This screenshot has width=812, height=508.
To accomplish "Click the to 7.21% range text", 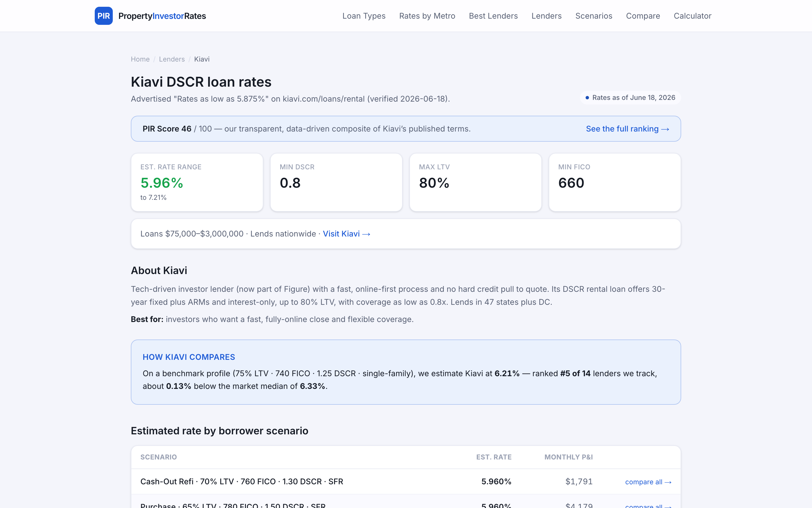I will point(153,198).
